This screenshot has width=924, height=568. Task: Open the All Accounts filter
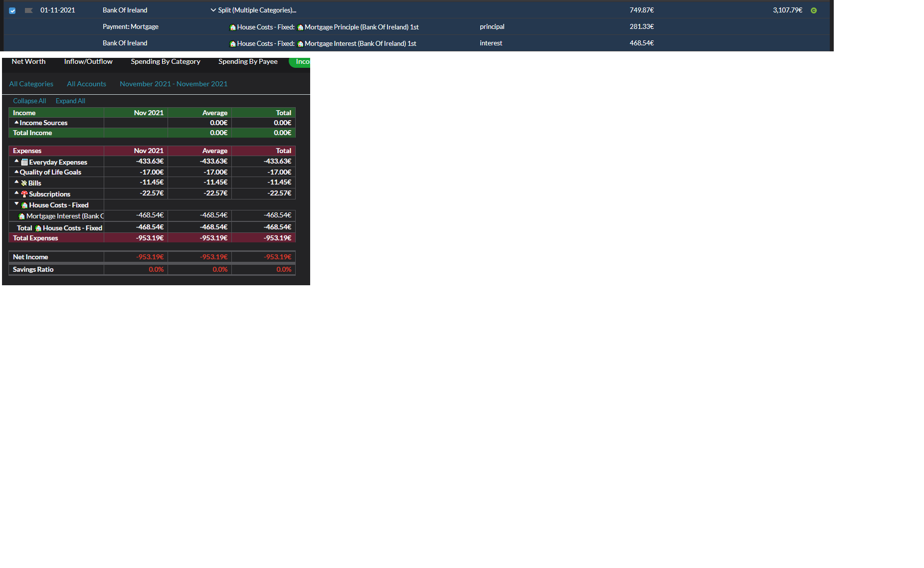click(86, 84)
